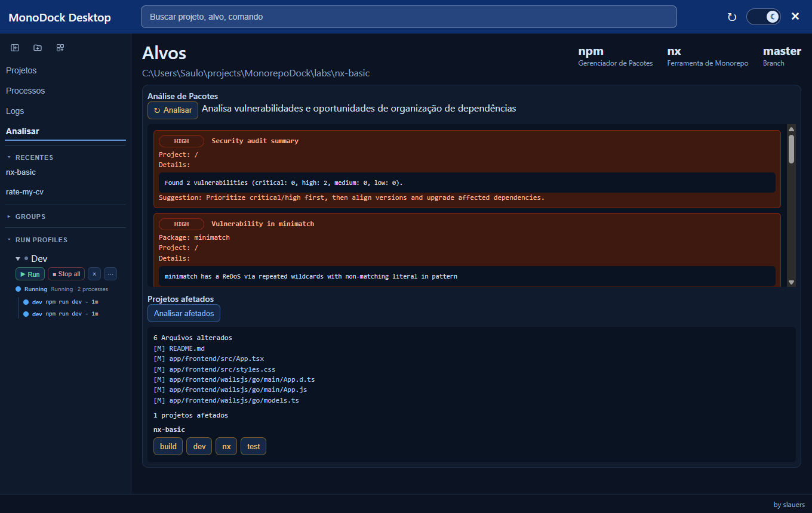Image resolution: width=812 pixels, height=513 pixels.
Task: Click HIGH badge on minimatch vulnerability
Action: click(182, 224)
